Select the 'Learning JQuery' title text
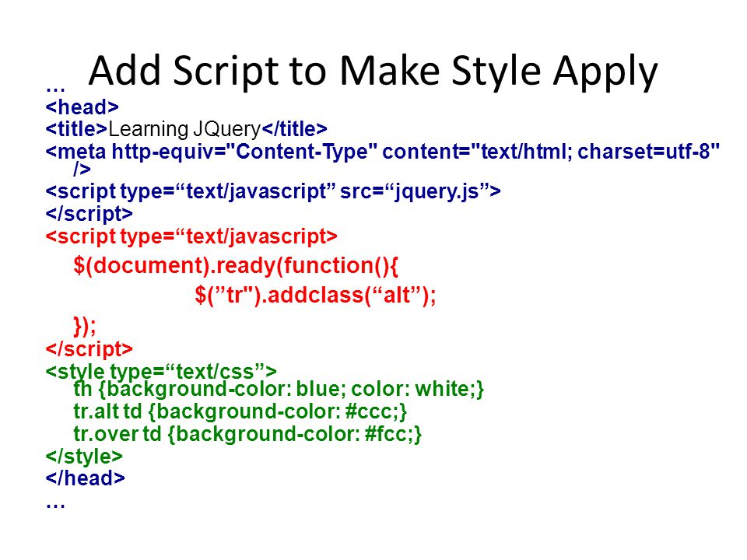 (x=185, y=129)
